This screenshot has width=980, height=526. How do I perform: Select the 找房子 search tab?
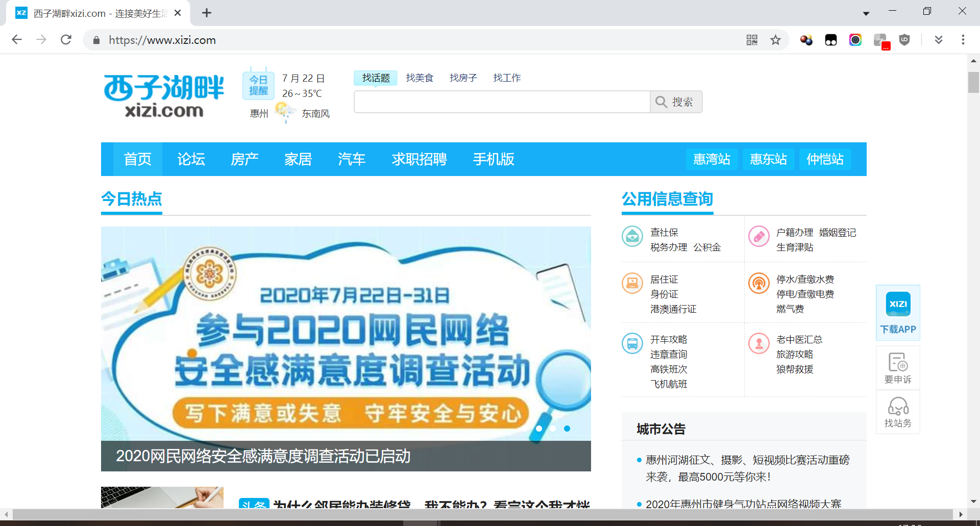pyautogui.click(x=463, y=78)
